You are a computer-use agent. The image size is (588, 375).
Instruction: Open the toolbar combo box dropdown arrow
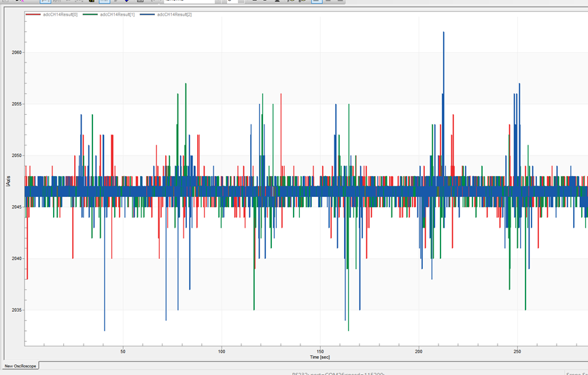(x=218, y=1)
